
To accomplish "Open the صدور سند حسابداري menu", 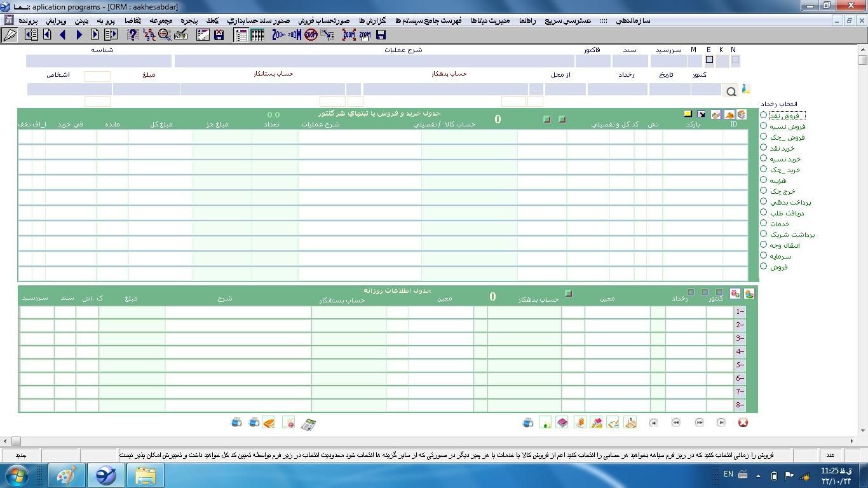I will [259, 20].
